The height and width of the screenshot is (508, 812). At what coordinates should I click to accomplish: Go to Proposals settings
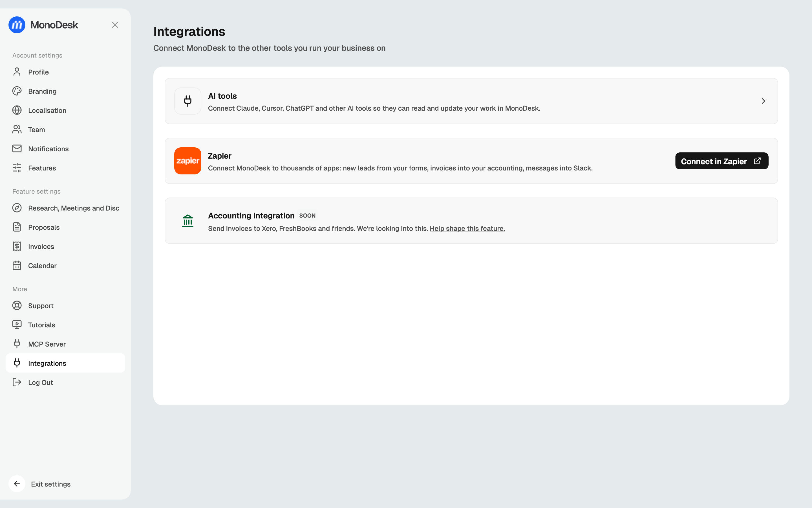tap(65, 227)
